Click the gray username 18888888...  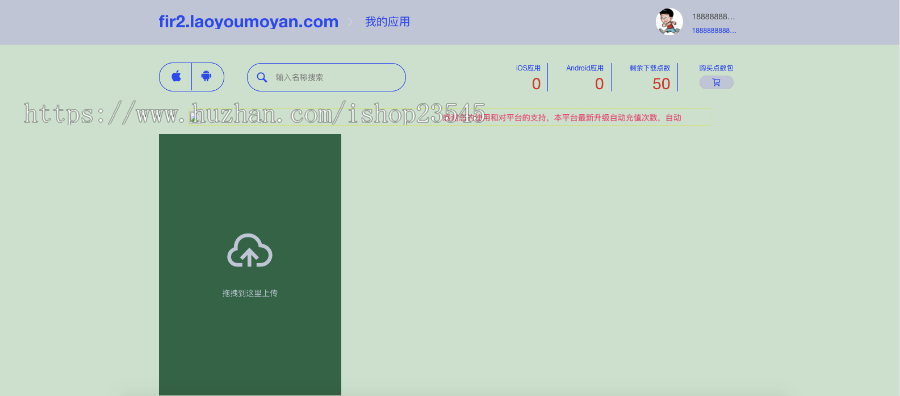click(713, 17)
